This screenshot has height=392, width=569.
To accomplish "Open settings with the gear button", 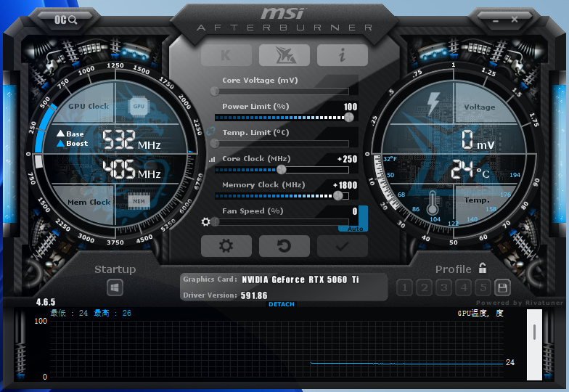I will (226, 246).
